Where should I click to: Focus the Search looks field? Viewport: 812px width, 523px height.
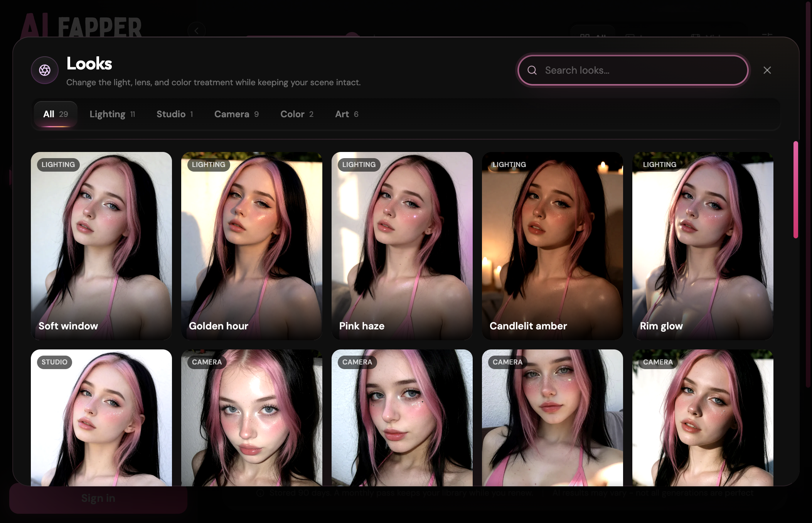633,70
